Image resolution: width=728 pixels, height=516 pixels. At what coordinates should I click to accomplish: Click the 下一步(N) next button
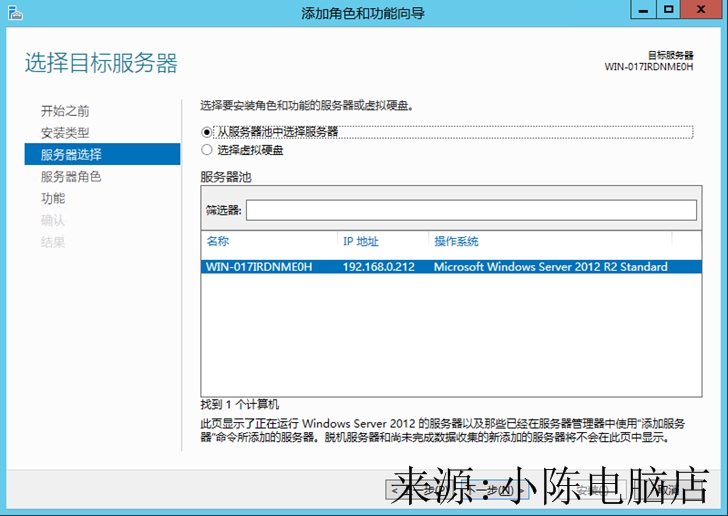pos(493,490)
